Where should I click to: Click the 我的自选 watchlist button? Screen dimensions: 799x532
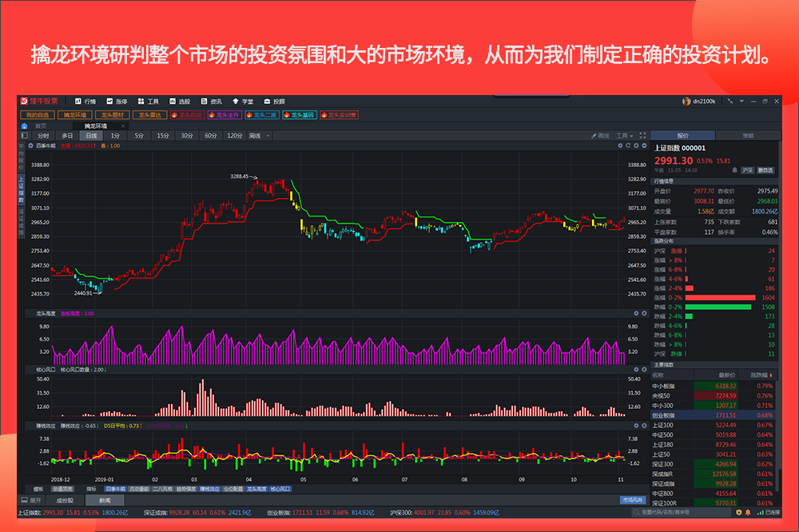pos(38,115)
